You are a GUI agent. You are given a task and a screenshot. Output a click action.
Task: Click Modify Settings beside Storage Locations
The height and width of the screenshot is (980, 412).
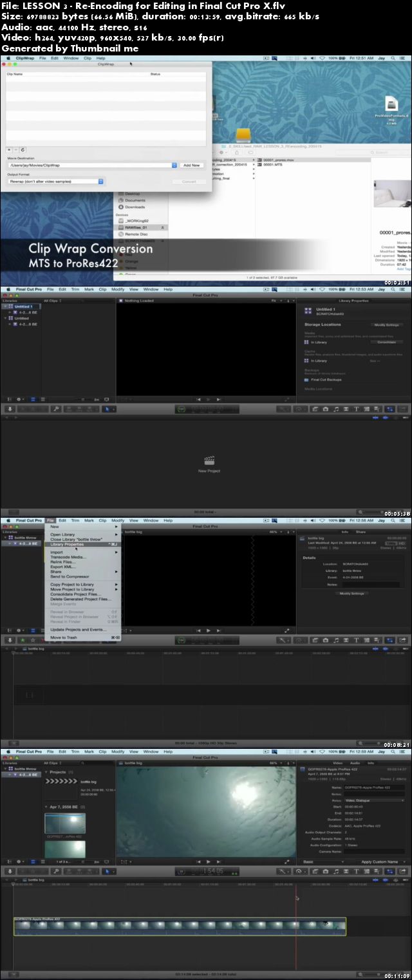(387, 325)
